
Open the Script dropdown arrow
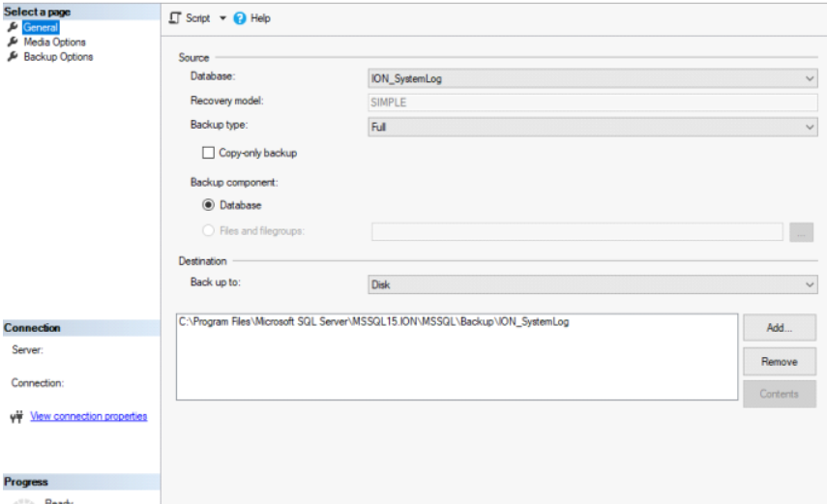[x=222, y=18]
